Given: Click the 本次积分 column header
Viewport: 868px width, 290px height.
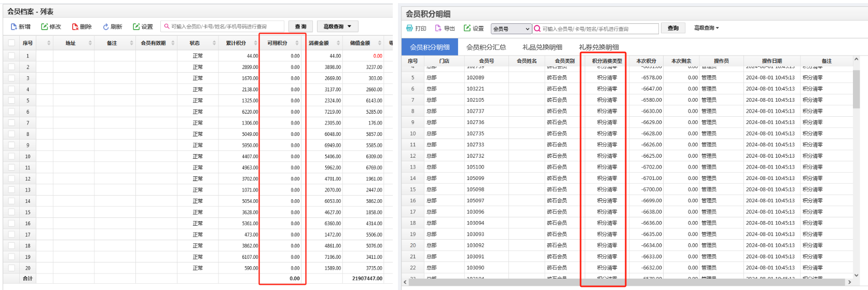Looking at the screenshot, I should pos(646,61).
